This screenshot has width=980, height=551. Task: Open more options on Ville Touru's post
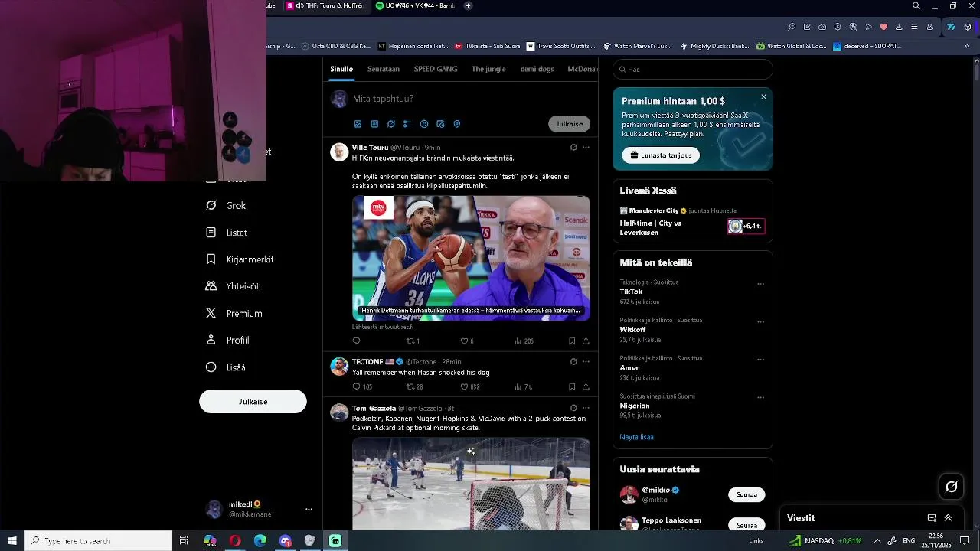[586, 148]
